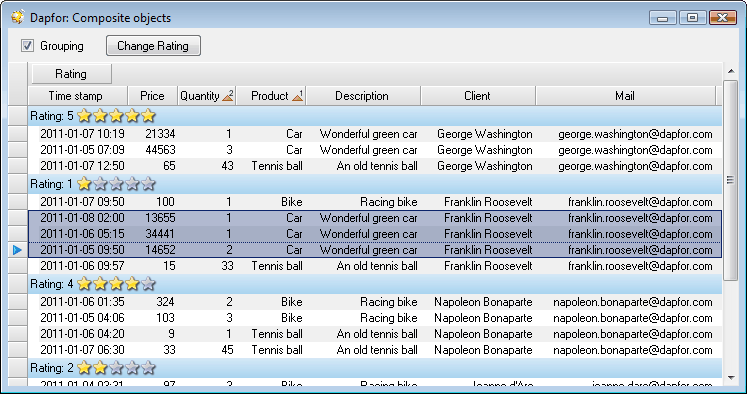Viewport: 748px width, 395px height.
Task: Click the timestamp 2011-01-08 02:00
Action: click(x=82, y=218)
